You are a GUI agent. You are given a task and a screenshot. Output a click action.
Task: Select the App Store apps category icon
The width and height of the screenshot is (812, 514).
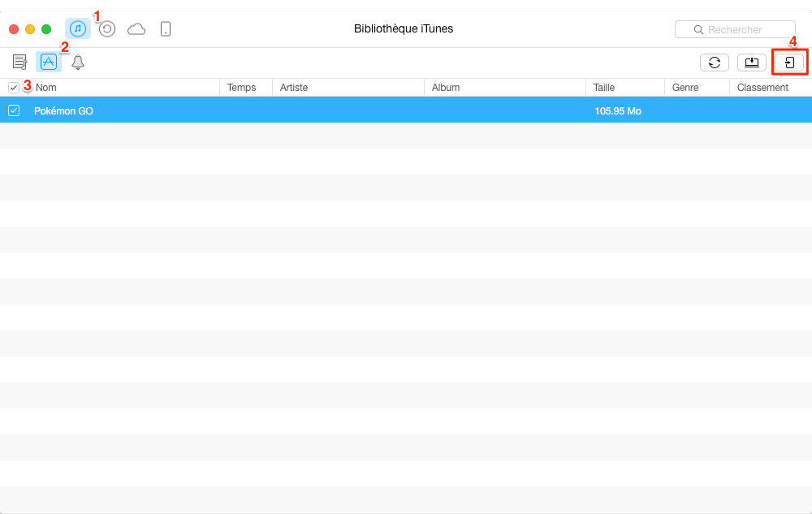coord(49,62)
